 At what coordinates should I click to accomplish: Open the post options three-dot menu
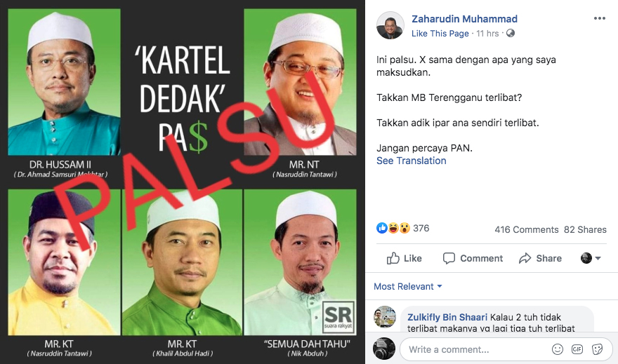[600, 18]
